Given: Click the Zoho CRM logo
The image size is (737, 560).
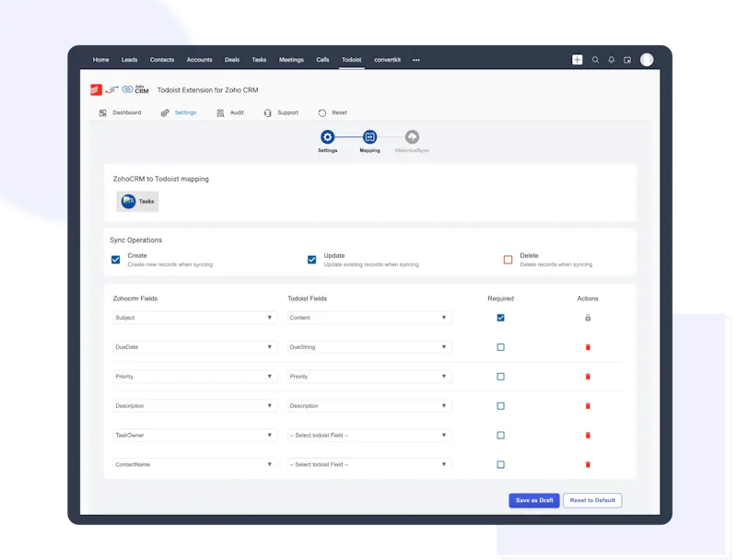Looking at the screenshot, I should coord(135,89).
